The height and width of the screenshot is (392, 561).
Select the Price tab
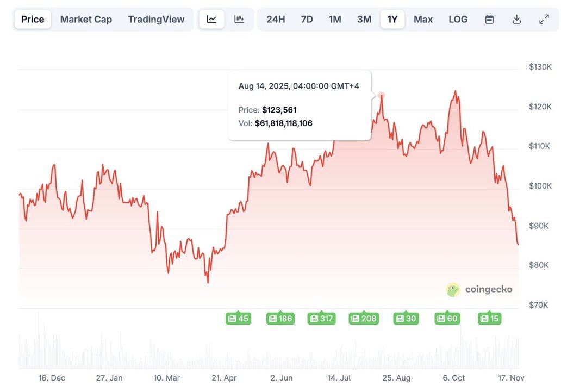(x=33, y=20)
